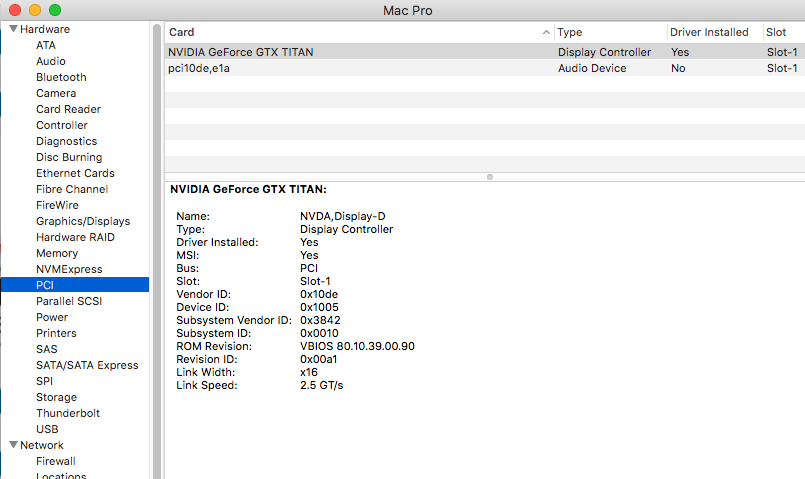805x479 pixels.
Task: Collapse the Hardware section triangle
Action: [x=13, y=29]
